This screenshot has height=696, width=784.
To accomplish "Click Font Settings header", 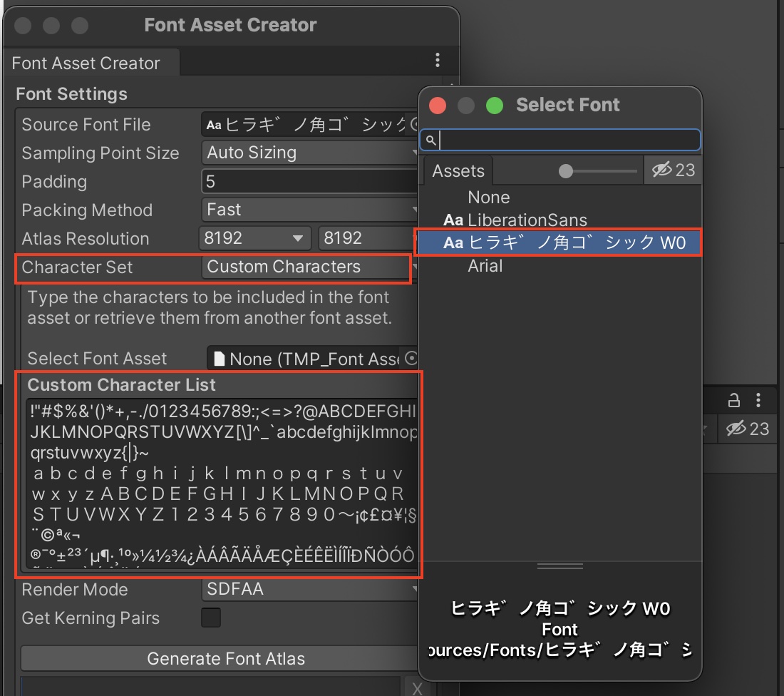I will click(71, 94).
